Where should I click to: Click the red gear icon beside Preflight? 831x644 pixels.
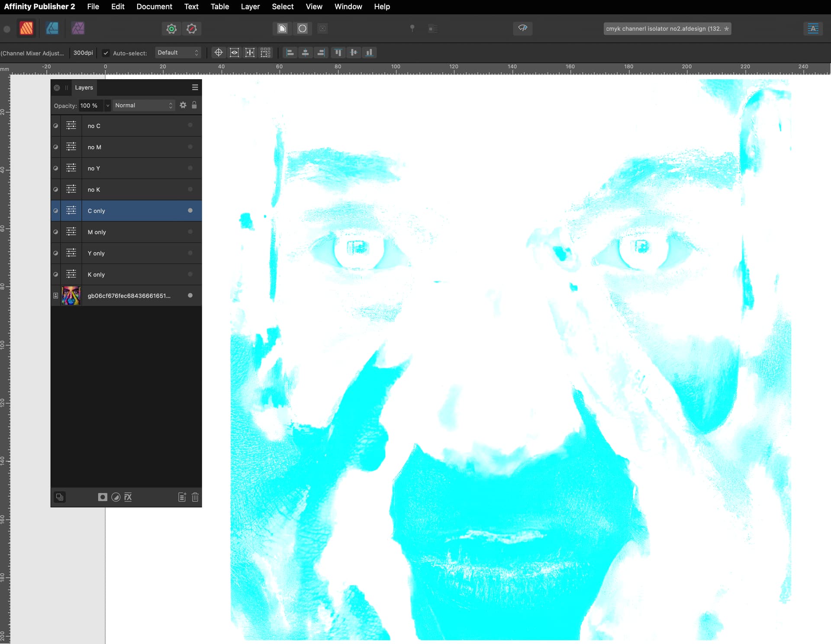pos(192,29)
